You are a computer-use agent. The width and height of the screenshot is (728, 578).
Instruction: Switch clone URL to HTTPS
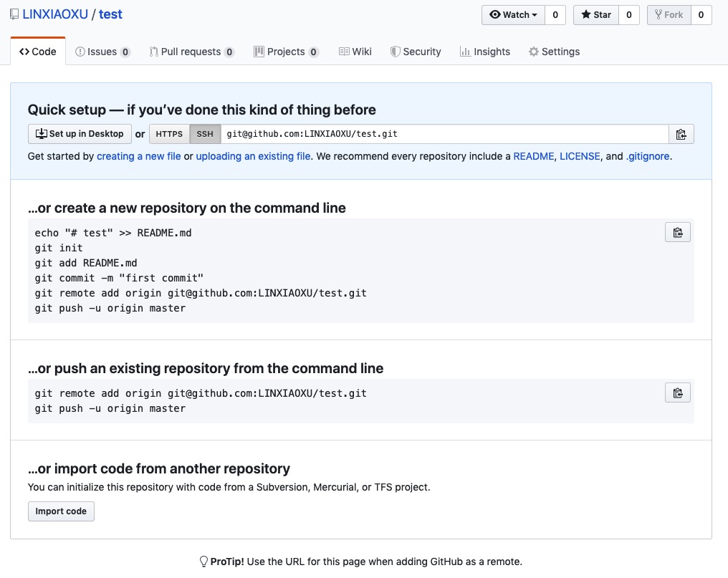tap(170, 134)
